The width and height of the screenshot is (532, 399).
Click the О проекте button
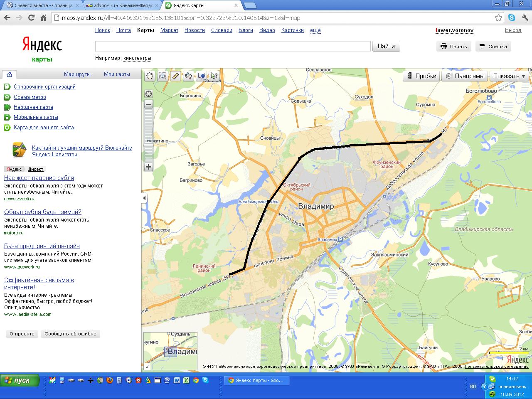click(x=22, y=334)
